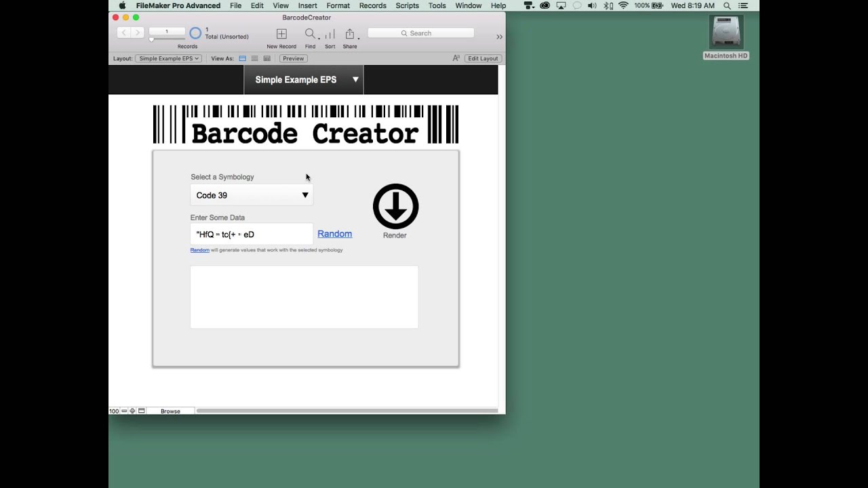Click the Select a Symbology label

coord(222,177)
